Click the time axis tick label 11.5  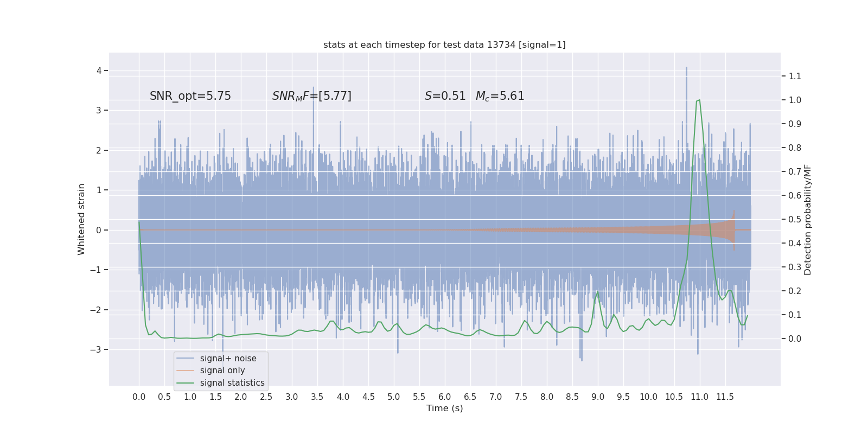click(725, 397)
